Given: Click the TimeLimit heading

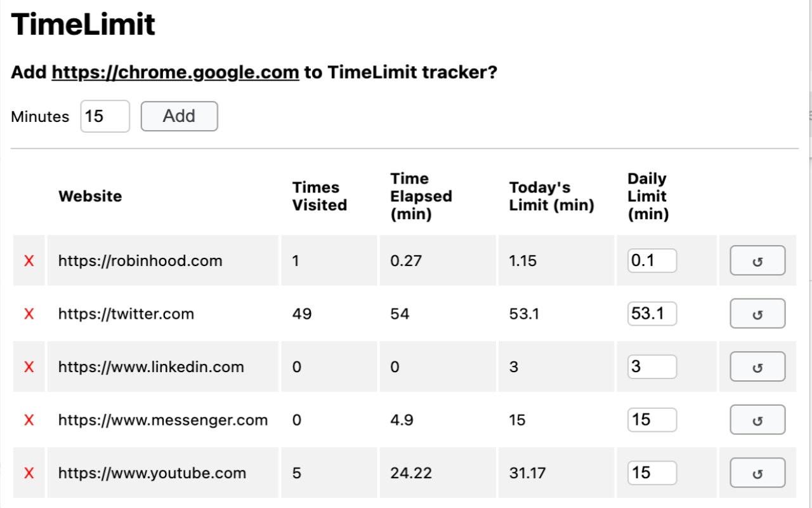Looking at the screenshot, I should [83, 24].
